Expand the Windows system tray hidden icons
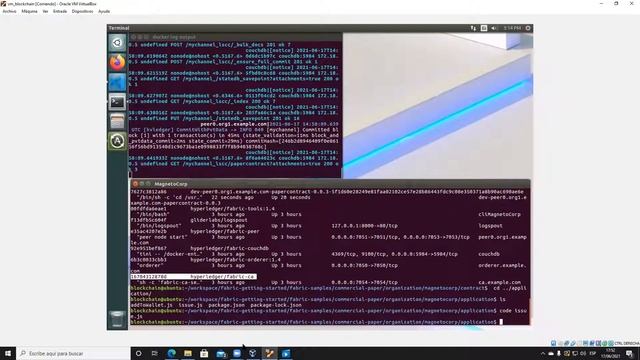This screenshot has width=640, height=360. (543, 353)
